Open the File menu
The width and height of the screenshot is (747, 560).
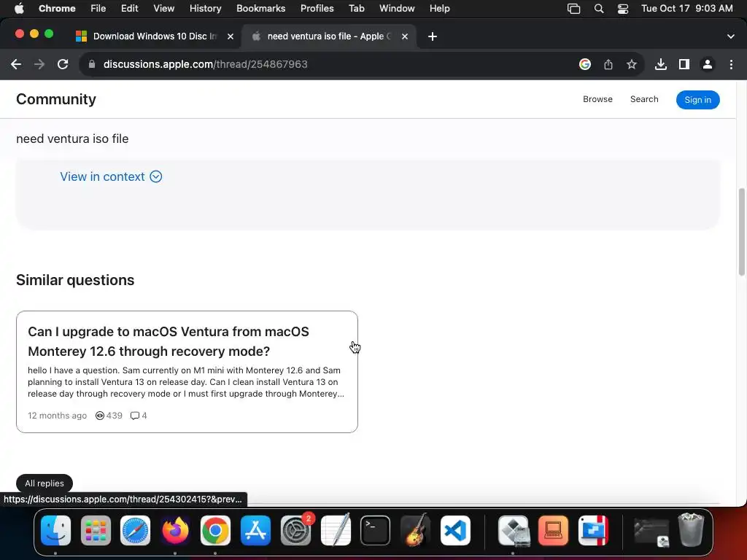click(98, 9)
